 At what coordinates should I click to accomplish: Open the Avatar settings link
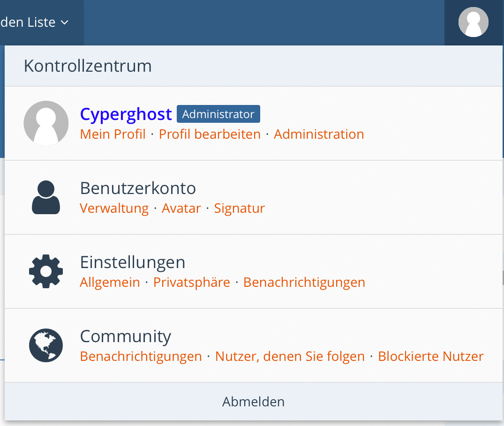point(181,208)
